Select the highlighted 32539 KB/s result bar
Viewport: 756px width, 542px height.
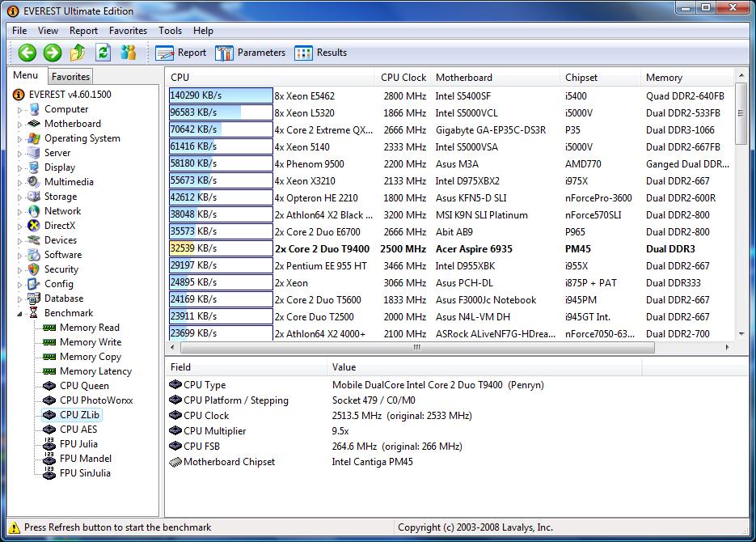pos(221,248)
